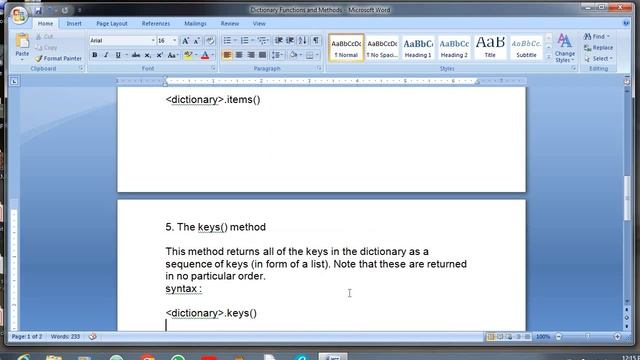
Task: Open References tab
Action: point(156,24)
